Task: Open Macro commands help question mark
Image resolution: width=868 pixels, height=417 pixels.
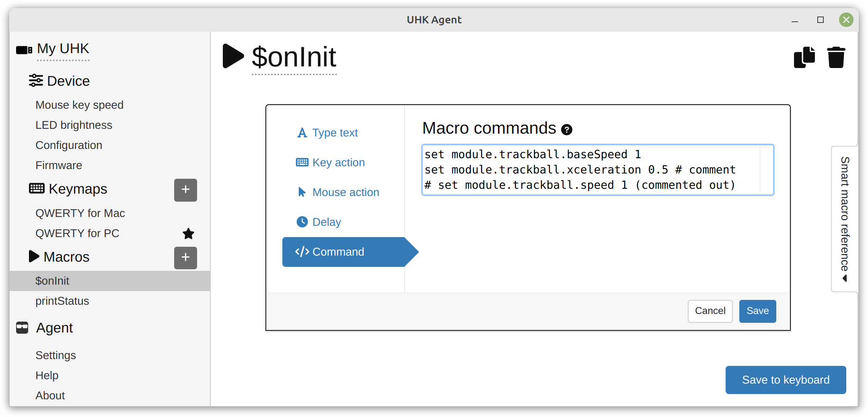Action: [x=567, y=130]
